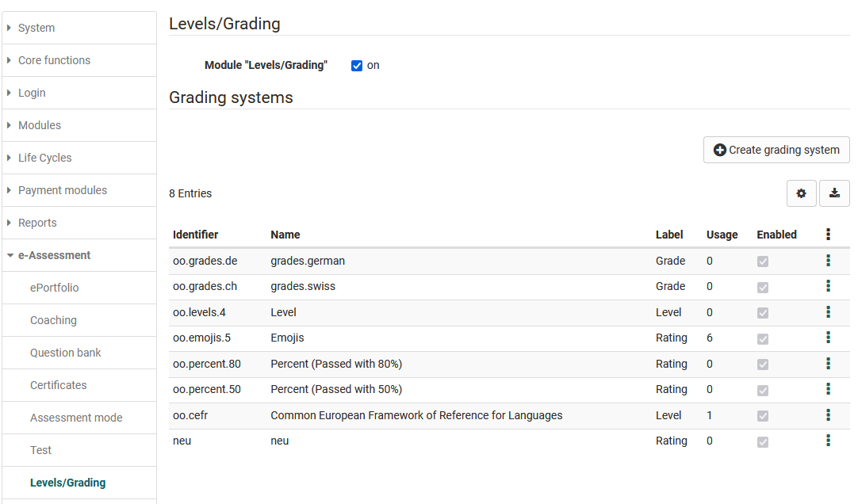Open table settings gear icon
This screenshot has width=858, height=504.
pos(801,193)
